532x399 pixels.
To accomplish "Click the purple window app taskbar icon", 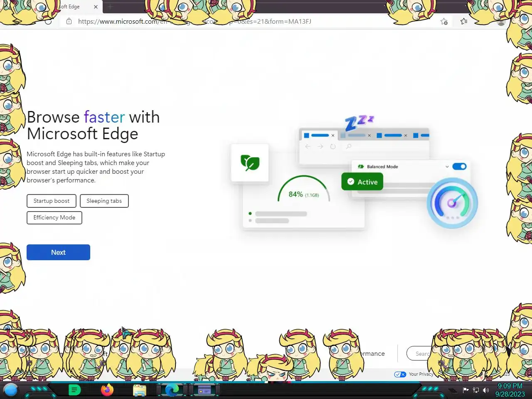I will tap(204, 390).
